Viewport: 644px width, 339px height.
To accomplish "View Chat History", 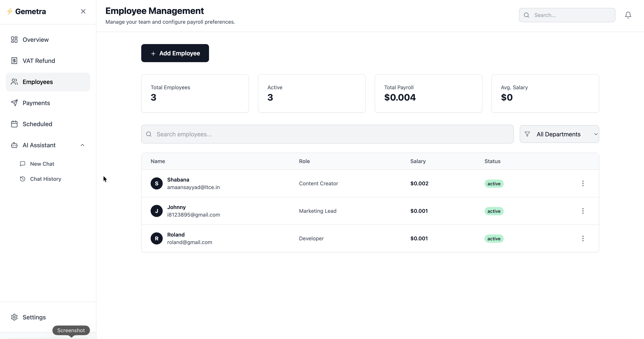I will pos(46,179).
